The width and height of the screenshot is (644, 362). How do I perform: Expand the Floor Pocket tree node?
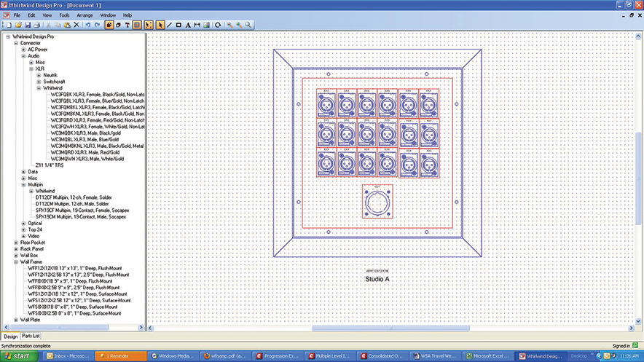[x=16, y=243]
